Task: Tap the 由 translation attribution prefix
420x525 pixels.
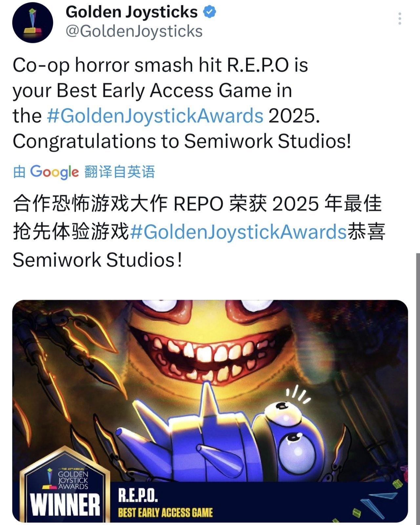Action: (x=19, y=172)
